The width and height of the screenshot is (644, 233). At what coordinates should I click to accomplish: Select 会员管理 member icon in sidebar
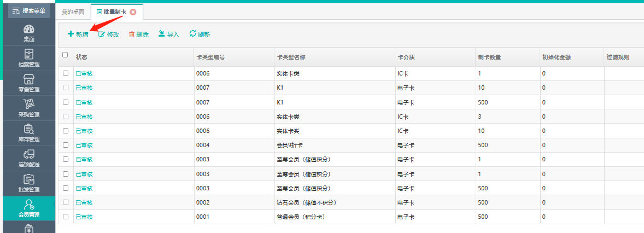[29, 208]
